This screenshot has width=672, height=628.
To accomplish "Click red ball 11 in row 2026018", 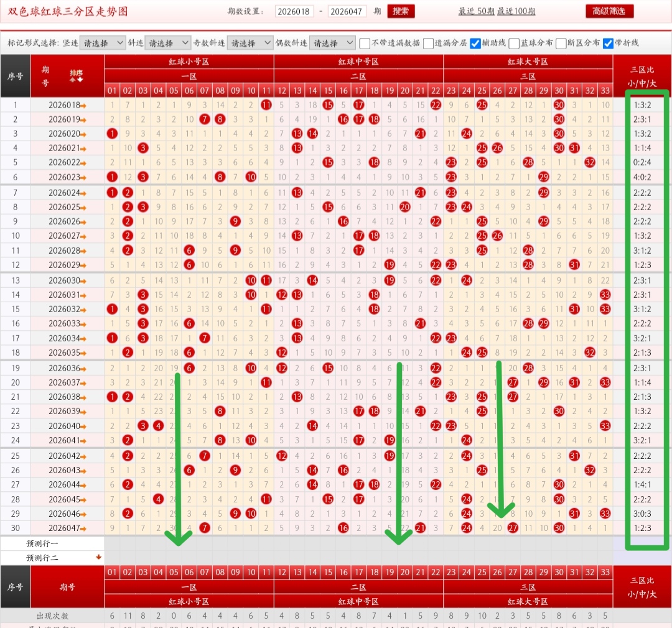I will tap(266, 105).
